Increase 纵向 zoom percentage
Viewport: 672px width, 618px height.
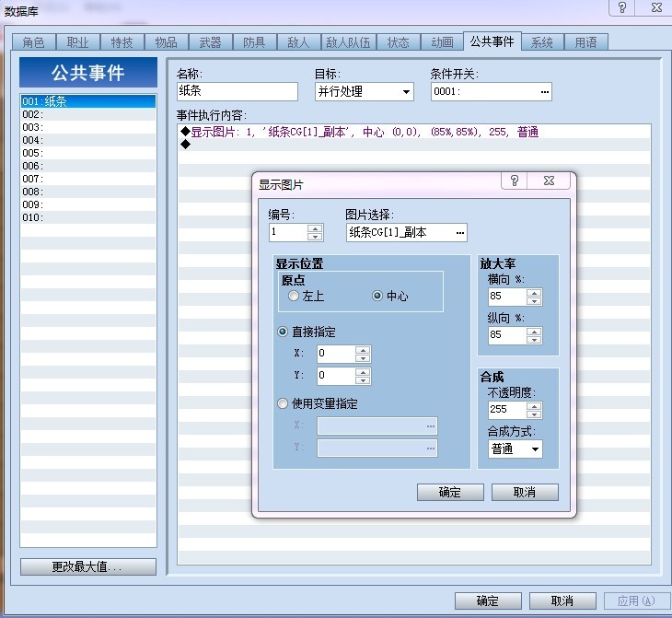point(534,331)
